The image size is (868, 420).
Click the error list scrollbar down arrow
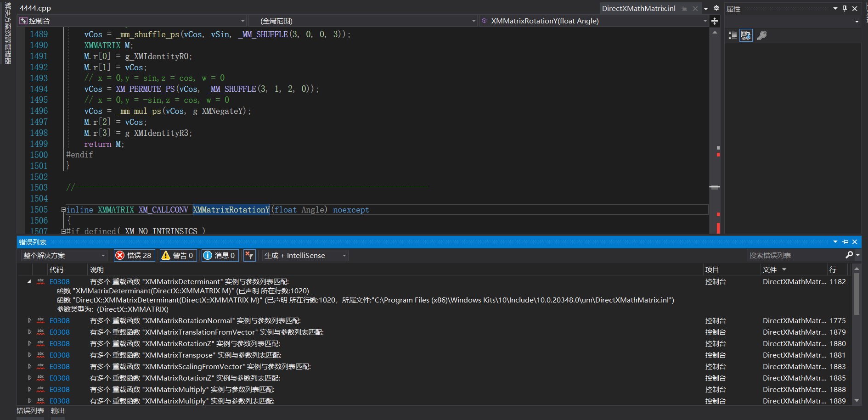(857, 400)
